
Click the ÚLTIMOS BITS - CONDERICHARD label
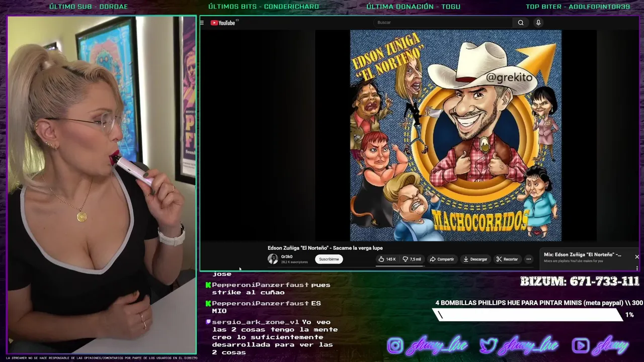pos(264,7)
